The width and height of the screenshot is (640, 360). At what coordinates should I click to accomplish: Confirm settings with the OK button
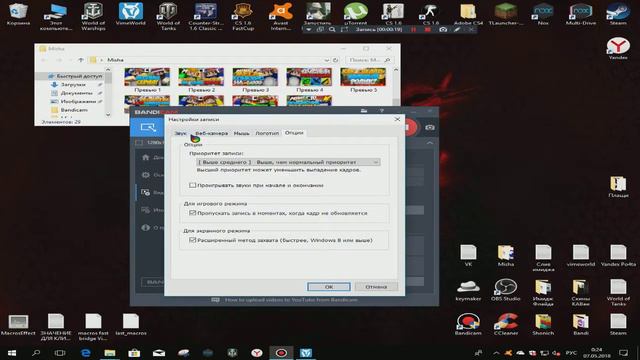[x=329, y=287]
